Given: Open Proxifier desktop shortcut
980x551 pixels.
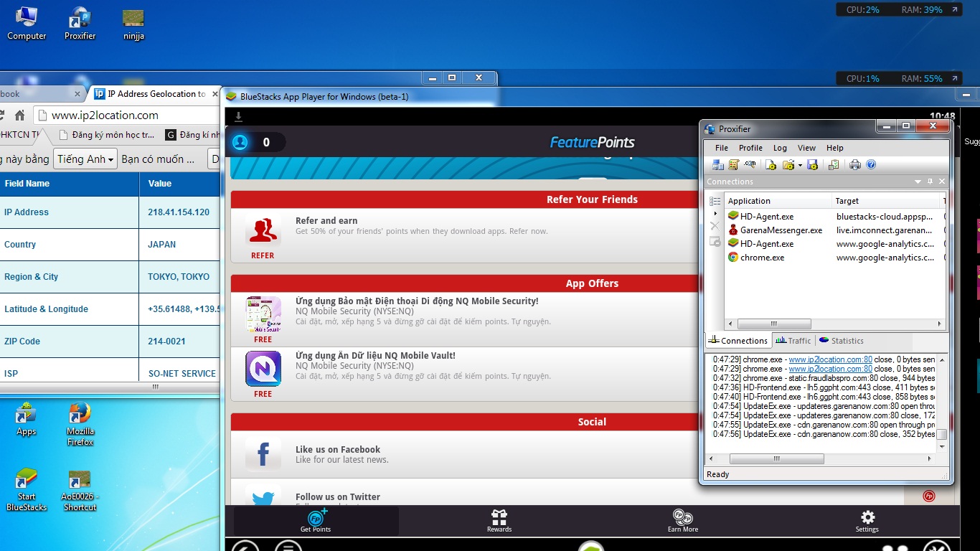Looking at the screenshot, I should 80,23.
